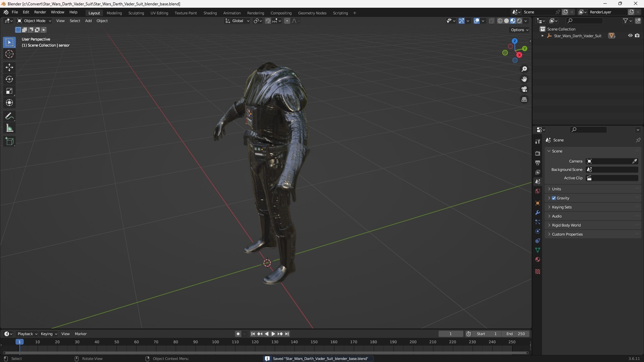The width and height of the screenshot is (644, 362).
Task: Pick the Annotate pencil tool
Action: coord(9,116)
